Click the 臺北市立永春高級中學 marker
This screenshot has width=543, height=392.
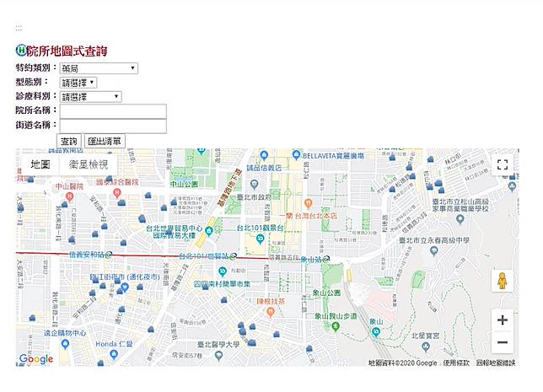[x=433, y=251]
